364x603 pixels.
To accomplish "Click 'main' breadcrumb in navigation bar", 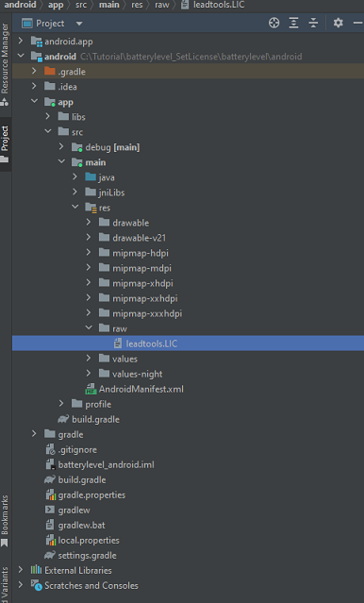I will 109,5.
